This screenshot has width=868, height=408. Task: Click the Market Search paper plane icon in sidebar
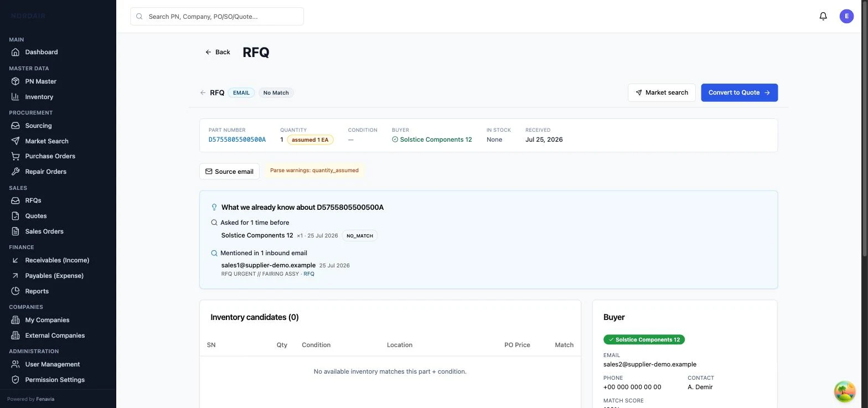click(x=15, y=141)
